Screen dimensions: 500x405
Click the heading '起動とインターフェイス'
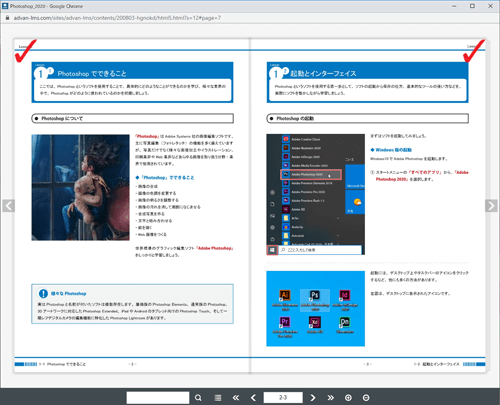point(323,74)
